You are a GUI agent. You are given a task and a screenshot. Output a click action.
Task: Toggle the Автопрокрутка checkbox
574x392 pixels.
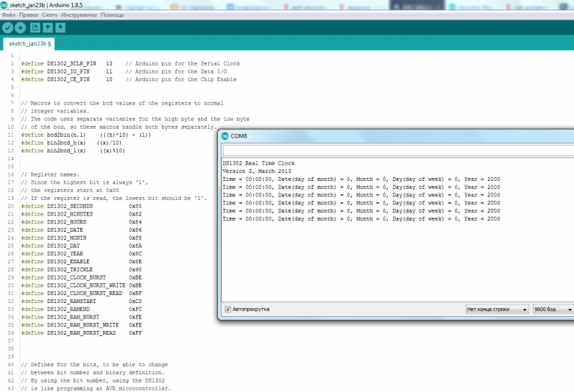(227, 310)
